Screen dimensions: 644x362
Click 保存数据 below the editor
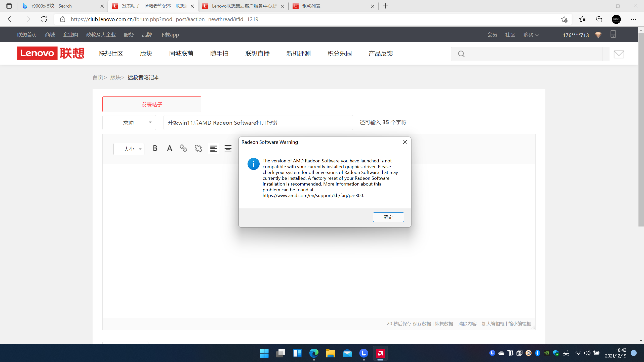422,324
